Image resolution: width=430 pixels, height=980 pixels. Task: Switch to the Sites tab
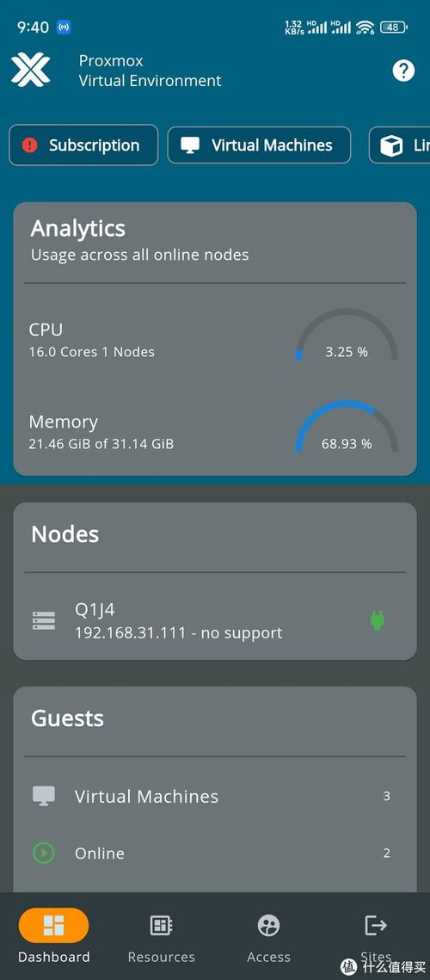point(376,935)
